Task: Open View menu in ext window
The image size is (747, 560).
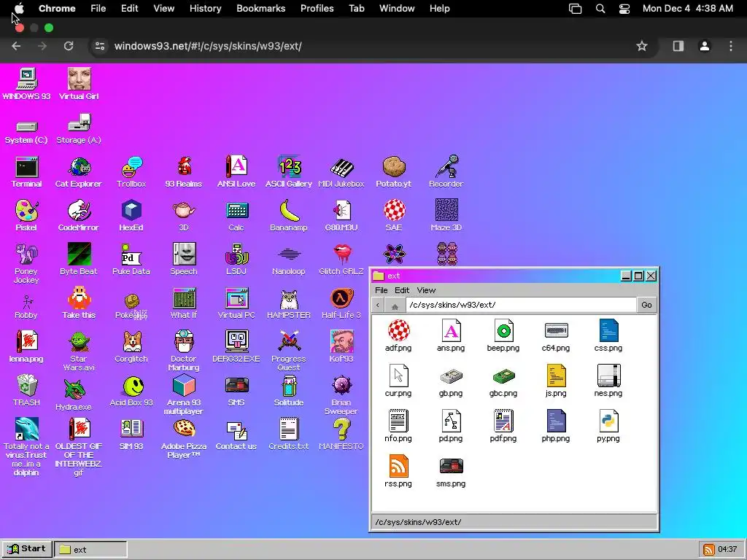Action: (426, 290)
